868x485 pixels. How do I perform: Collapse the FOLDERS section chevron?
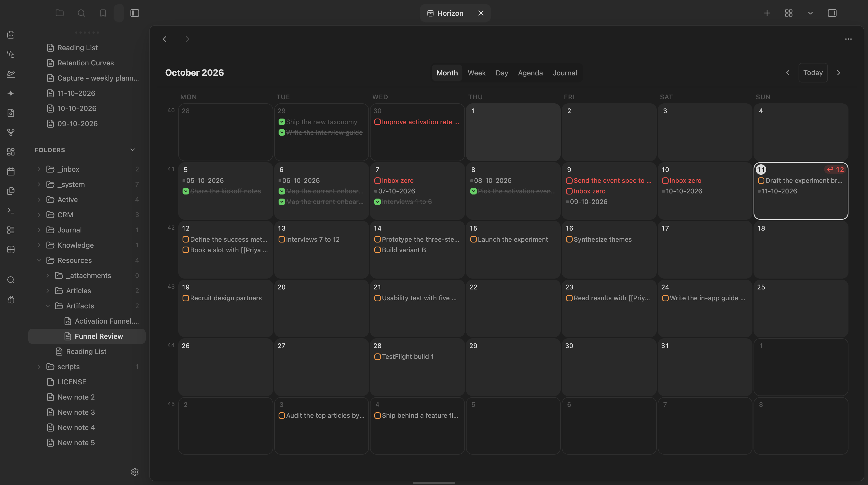132,150
